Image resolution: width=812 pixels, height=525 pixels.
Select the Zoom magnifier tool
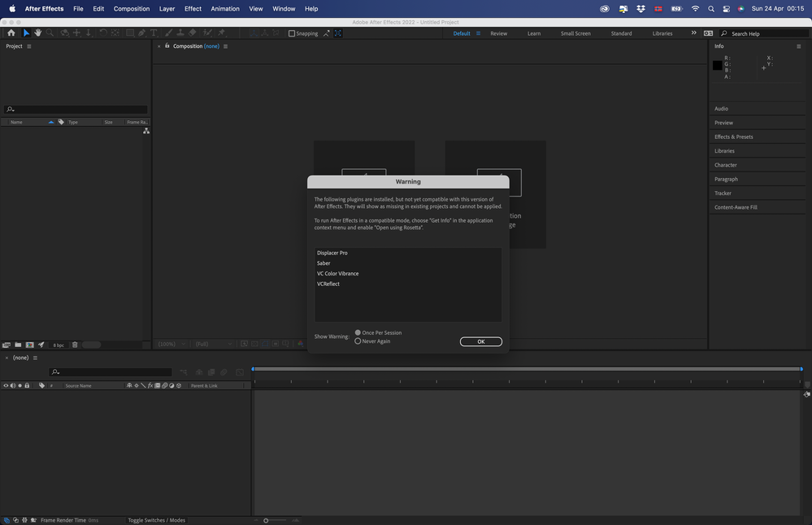pos(50,33)
